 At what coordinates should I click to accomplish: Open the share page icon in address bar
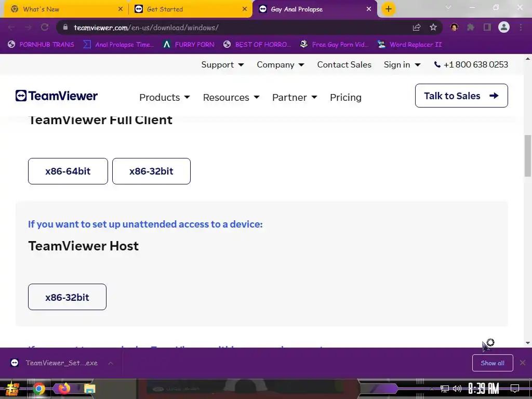[x=417, y=28]
